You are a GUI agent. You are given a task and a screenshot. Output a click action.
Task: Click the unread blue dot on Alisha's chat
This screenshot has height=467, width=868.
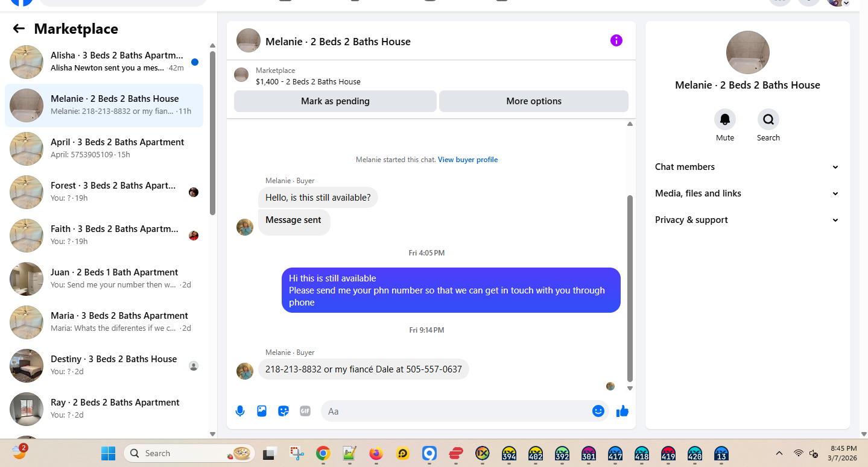(x=195, y=62)
